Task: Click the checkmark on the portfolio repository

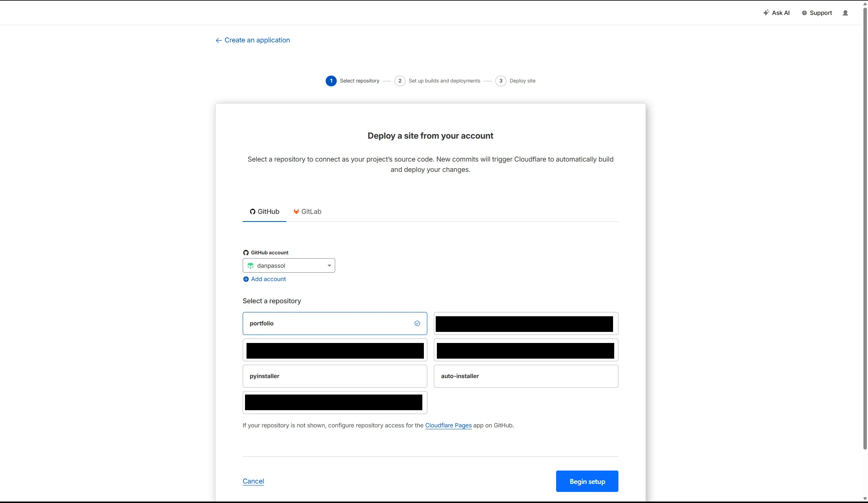Action: click(417, 323)
